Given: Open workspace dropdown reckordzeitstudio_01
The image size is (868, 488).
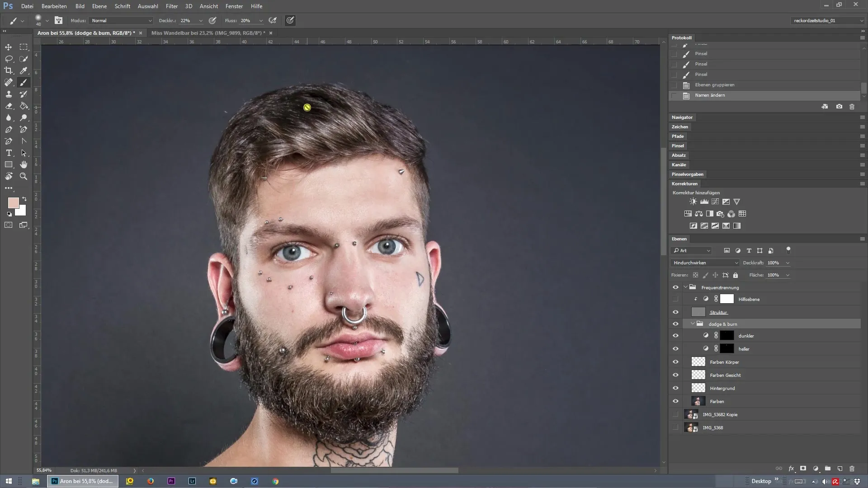Looking at the screenshot, I should point(827,20).
